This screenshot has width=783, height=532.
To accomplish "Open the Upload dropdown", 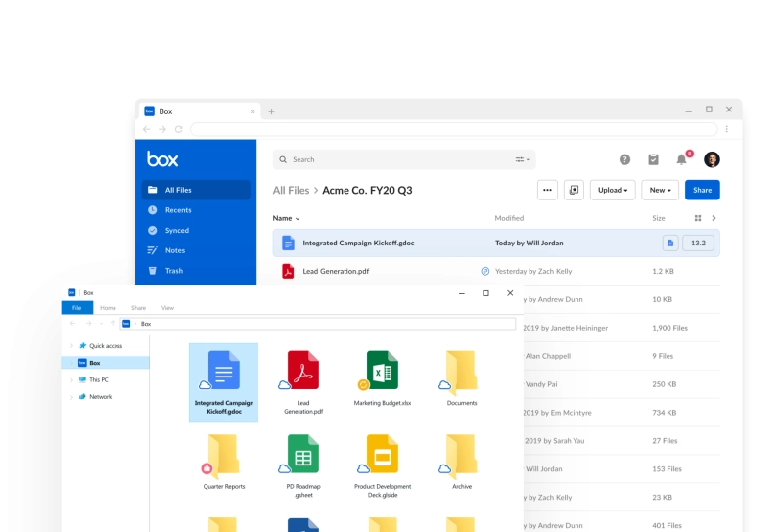I will pyautogui.click(x=613, y=190).
